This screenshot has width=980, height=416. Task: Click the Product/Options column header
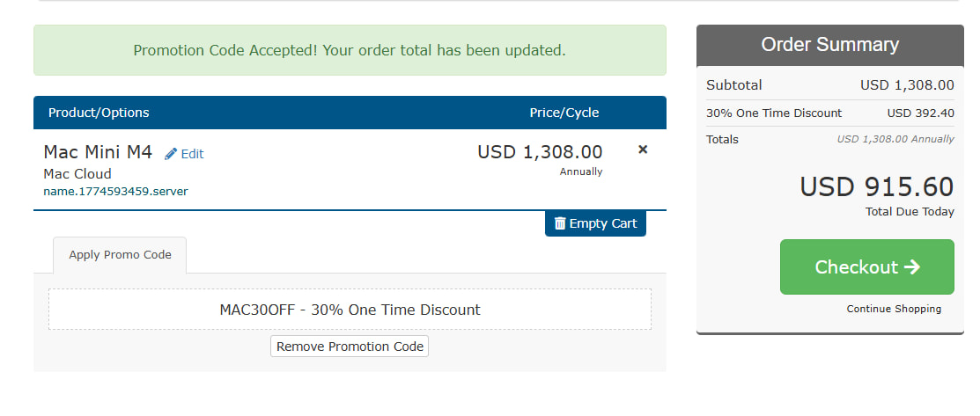click(99, 113)
